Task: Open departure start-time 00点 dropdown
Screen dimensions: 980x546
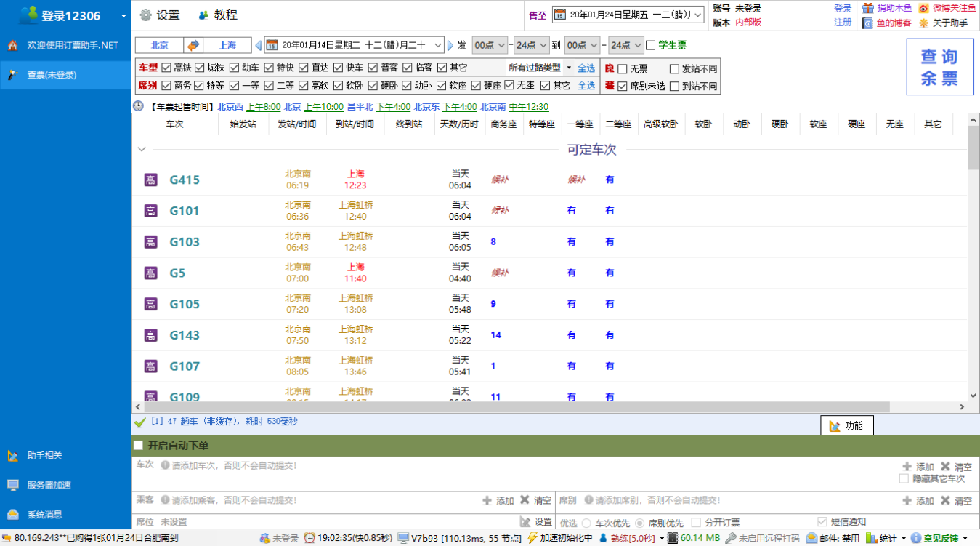Action: 490,45
